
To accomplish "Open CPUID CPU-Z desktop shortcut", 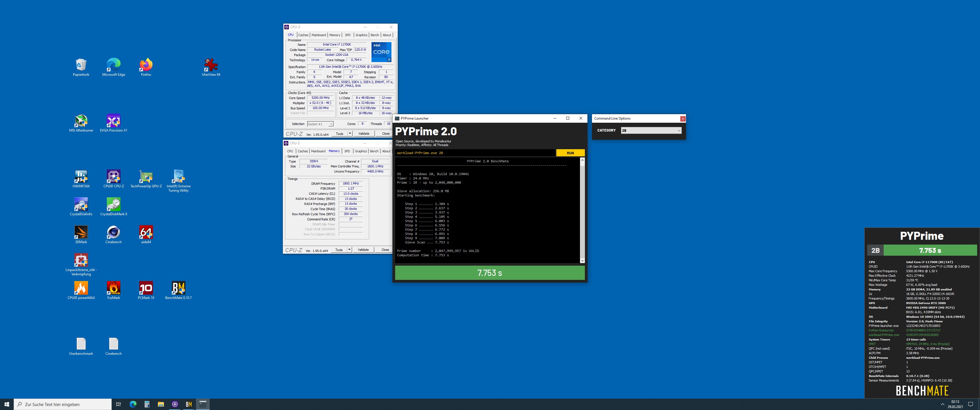I will (x=113, y=179).
